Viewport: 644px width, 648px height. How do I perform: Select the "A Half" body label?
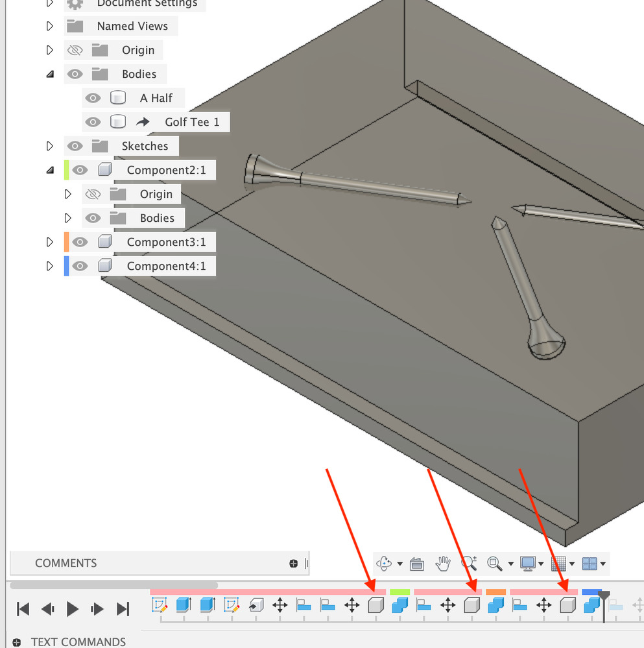pos(156,98)
